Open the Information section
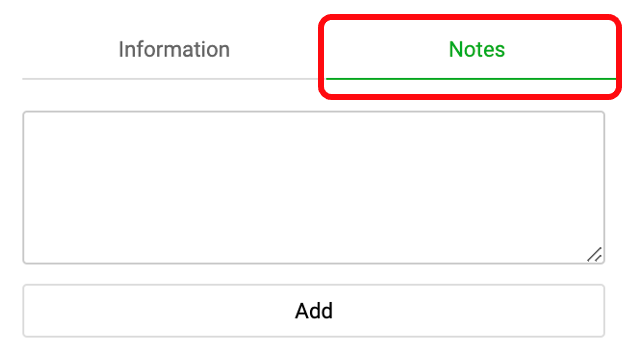Image resolution: width=630 pixels, height=362 pixels. point(174,49)
